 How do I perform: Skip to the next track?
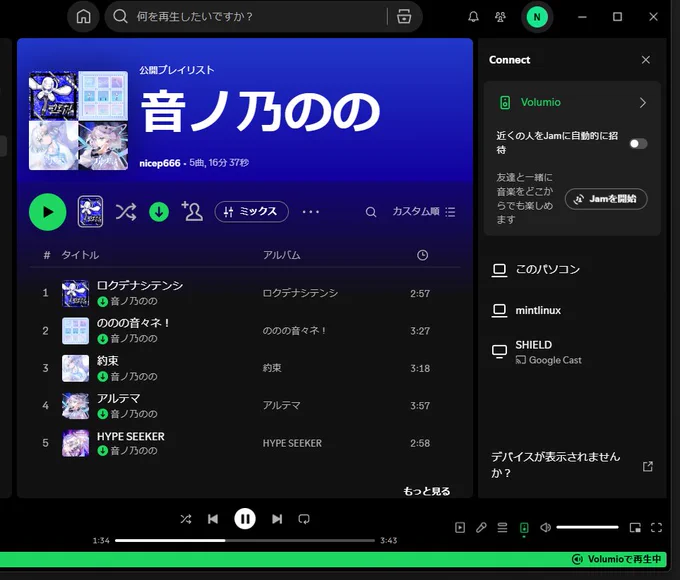tap(277, 519)
